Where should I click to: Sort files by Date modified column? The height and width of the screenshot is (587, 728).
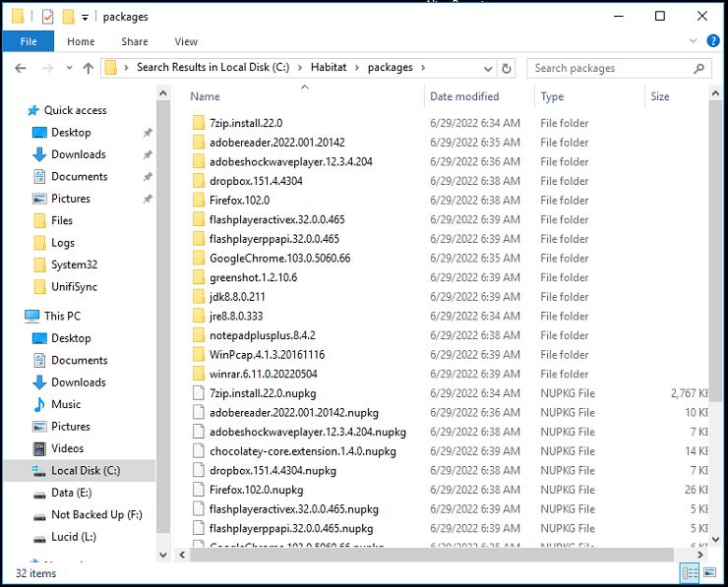tap(464, 96)
